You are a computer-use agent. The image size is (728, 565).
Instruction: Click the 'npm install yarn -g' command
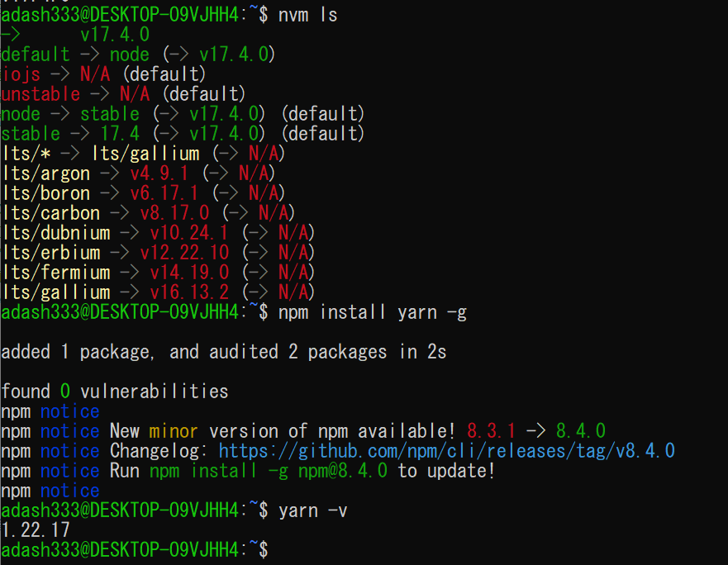tap(373, 312)
